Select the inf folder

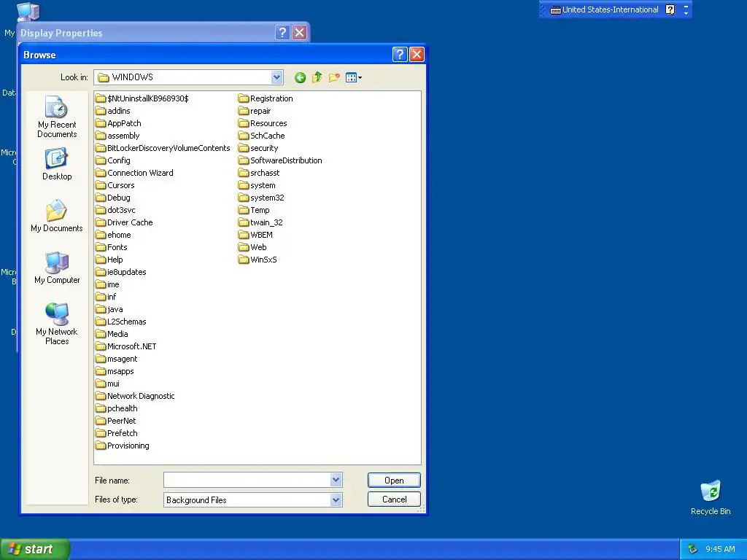[x=106, y=297]
